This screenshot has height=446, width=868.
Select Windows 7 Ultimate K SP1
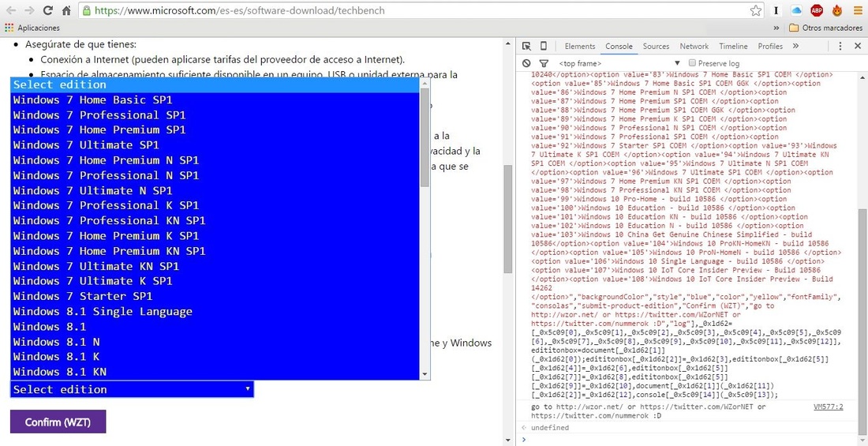click(x=215, y=281)
